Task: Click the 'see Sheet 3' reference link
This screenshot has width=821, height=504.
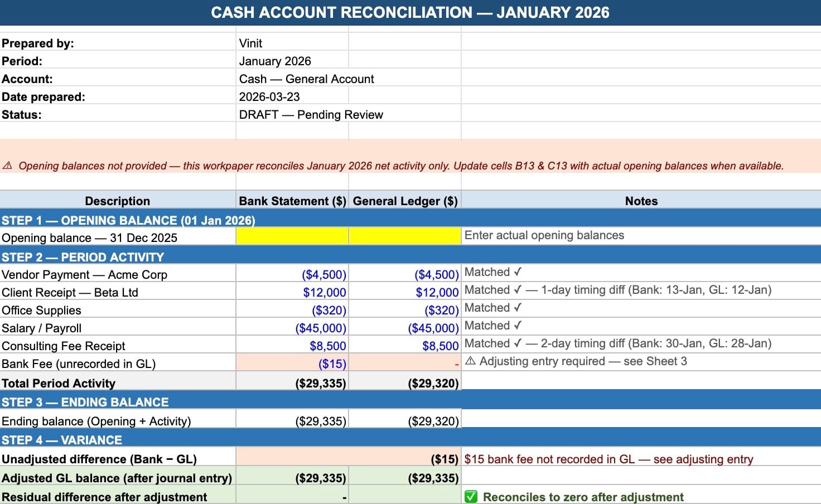Action: pyautogui.click(x=655, y=361)
